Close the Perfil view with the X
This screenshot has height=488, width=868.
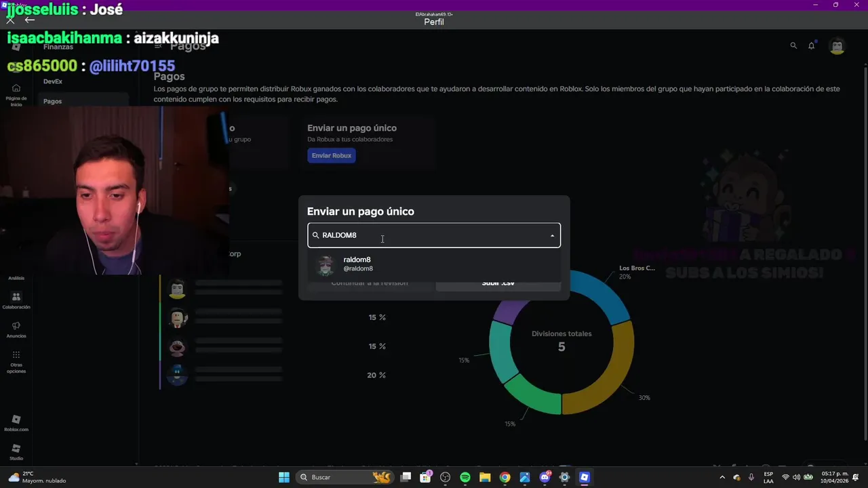click(x=10, y=20)
